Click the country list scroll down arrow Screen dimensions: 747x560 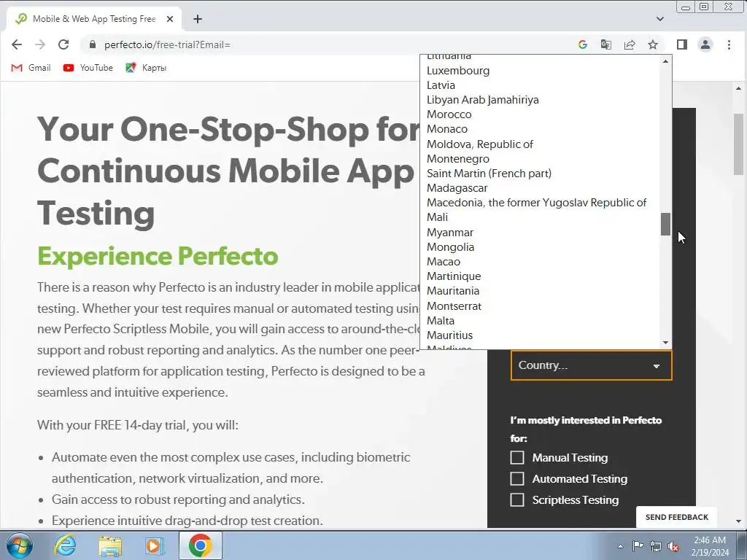[665, 343]
